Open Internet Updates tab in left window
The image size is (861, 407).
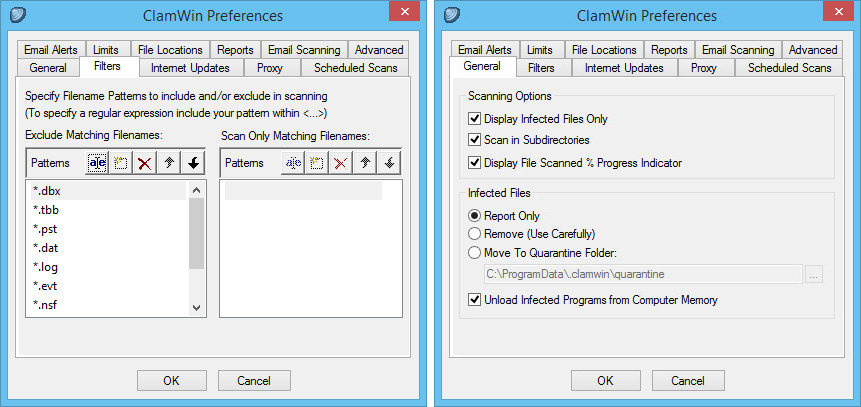[190, 68]
